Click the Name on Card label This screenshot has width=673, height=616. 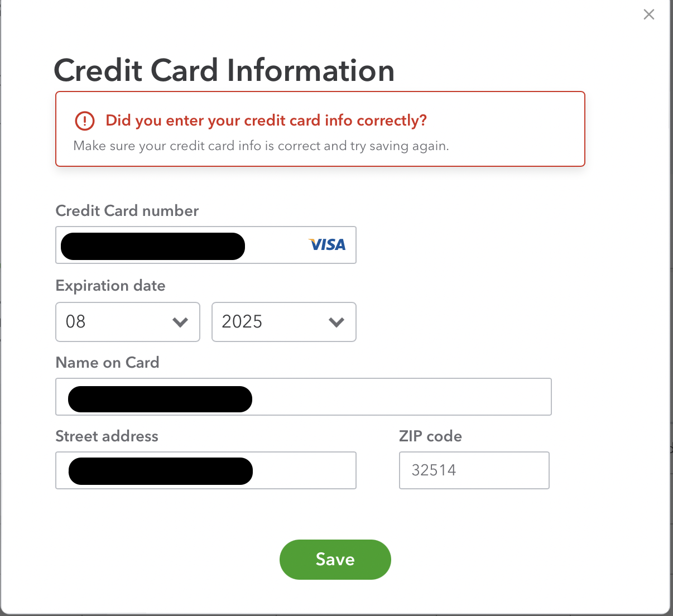[107, 363]
